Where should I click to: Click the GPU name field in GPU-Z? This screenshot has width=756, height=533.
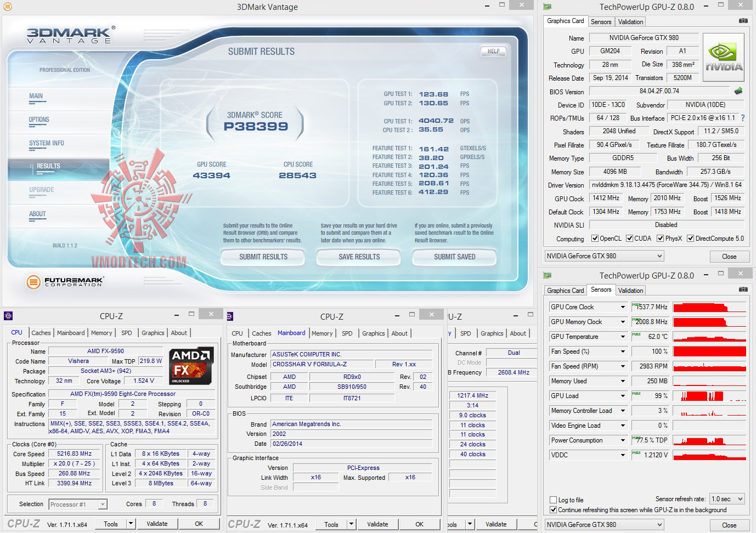(644, 38)
